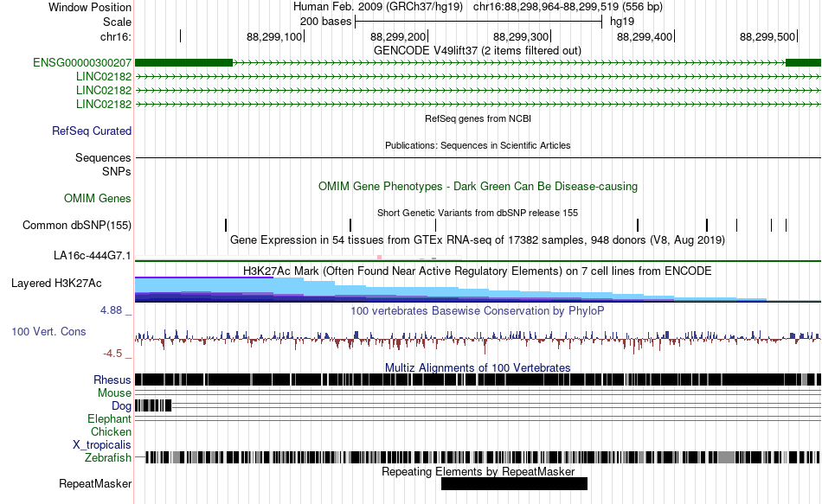This screenshot has height=504, width=822.
Task: Click the ENSG00000300207 right exon block
Action: [803, 63]
